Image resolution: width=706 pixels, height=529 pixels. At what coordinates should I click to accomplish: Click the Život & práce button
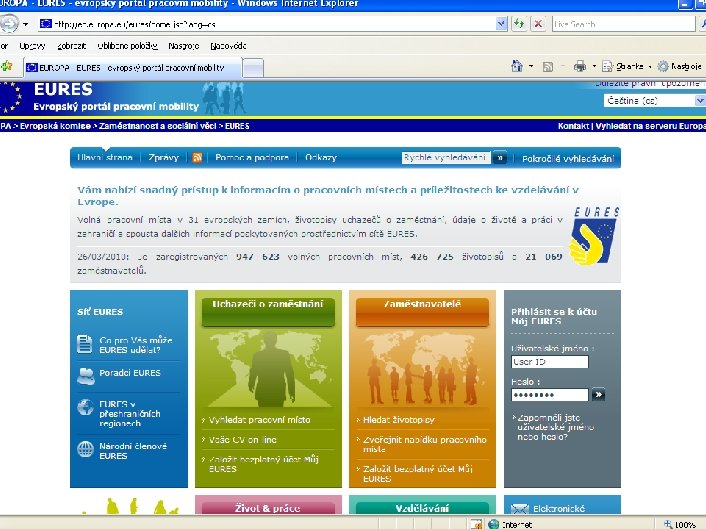(x=268, y=508)
